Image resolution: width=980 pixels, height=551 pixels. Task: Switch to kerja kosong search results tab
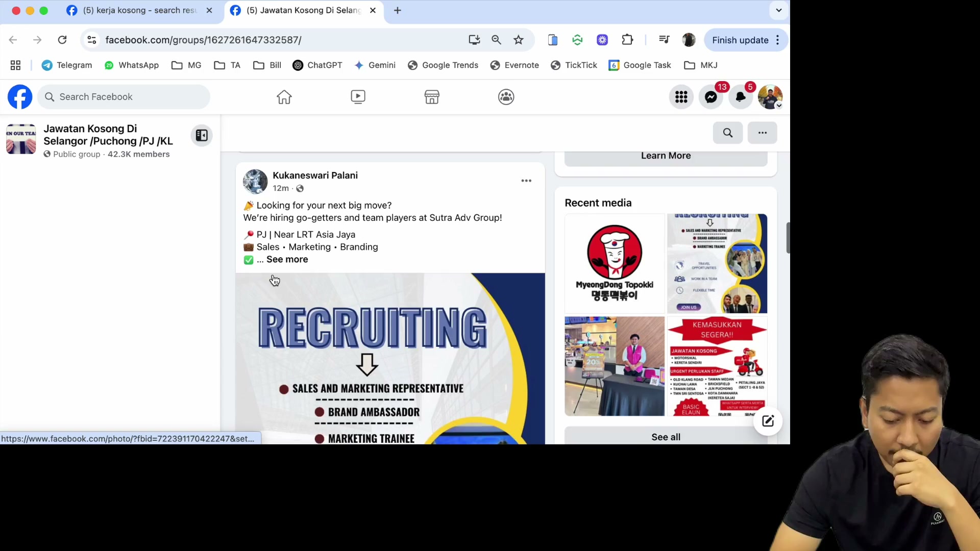139,10
